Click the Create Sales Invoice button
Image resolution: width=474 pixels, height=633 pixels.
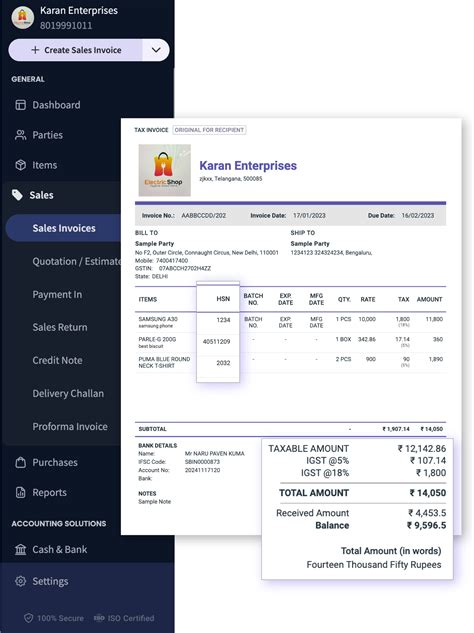[x=76, y=50]
